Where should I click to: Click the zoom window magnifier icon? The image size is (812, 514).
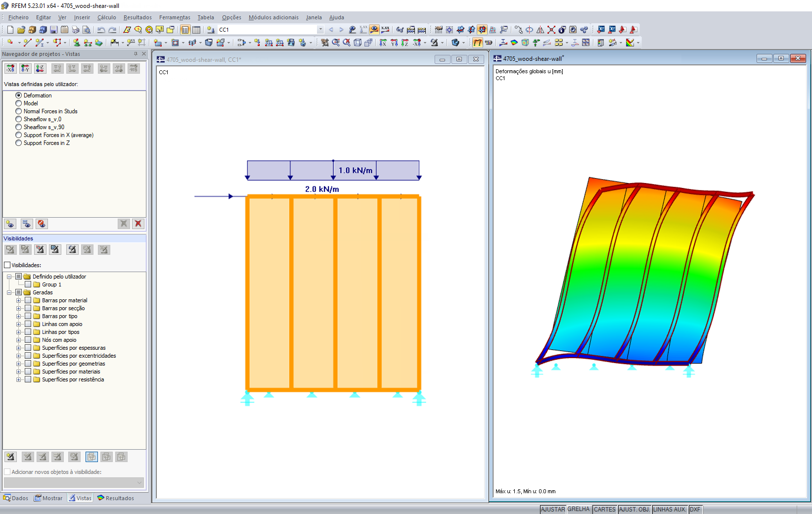click(x=336, y=43)
